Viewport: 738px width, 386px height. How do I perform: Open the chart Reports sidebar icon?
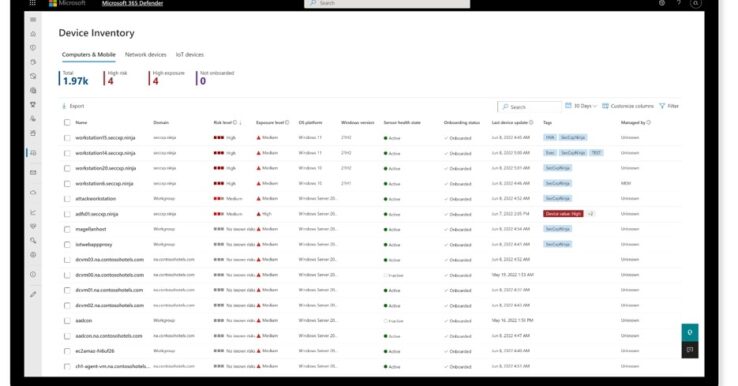33,212
